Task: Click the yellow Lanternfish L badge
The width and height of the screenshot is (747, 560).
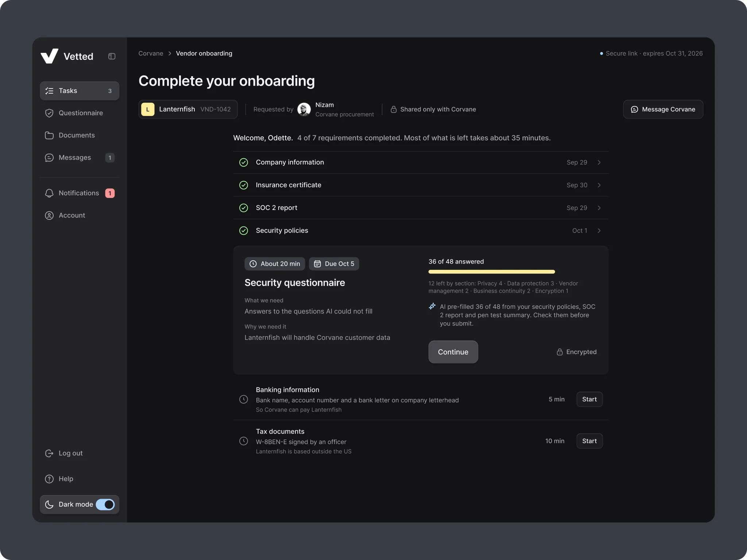Action: [148, 109]
